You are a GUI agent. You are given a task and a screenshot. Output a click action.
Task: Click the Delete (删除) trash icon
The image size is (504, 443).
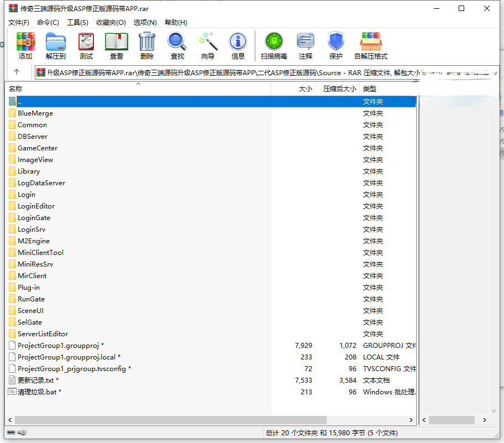[147, 45]
